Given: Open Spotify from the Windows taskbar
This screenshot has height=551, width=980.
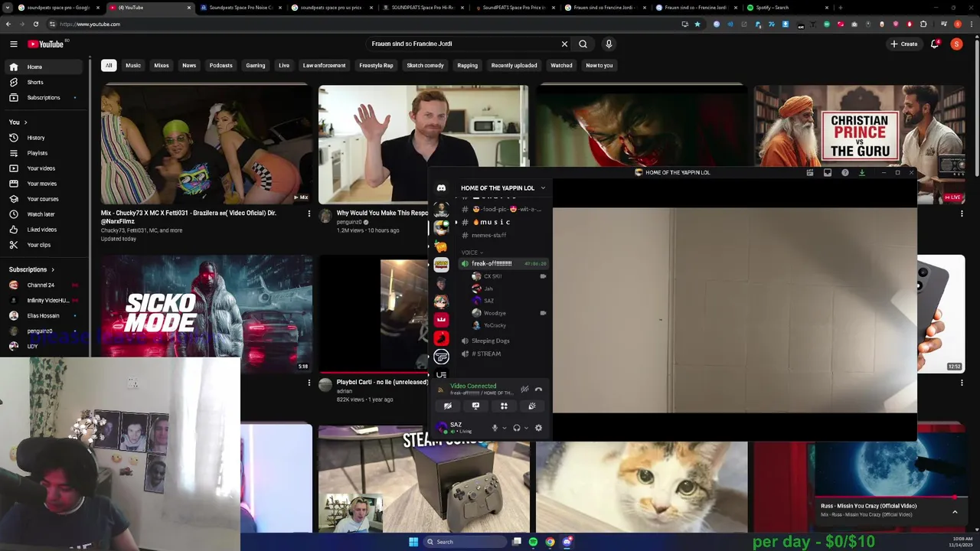Looking at the screenshot, I should click(533, 542).
